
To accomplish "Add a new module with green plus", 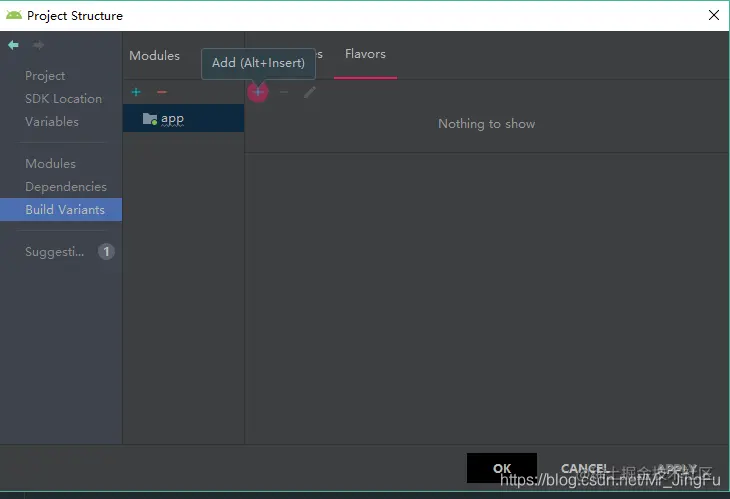I will [x=136, y=92].
